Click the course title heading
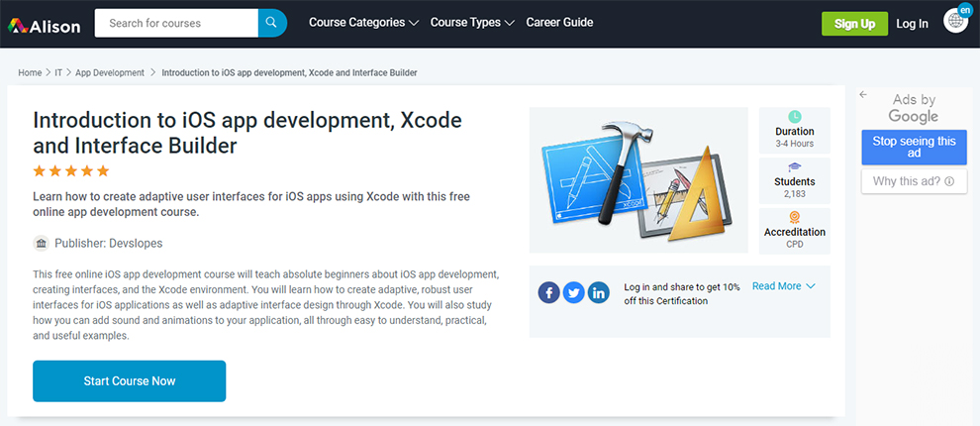 (247, 133)
